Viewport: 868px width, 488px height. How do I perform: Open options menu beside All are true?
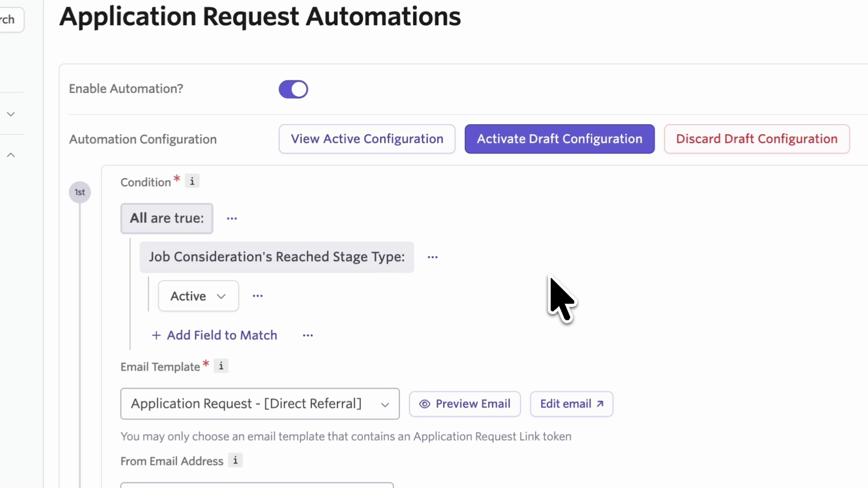pos(232,219)
